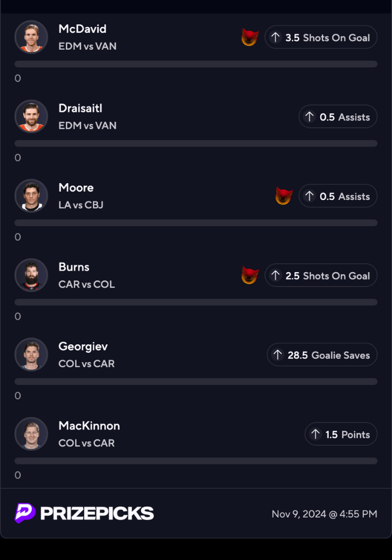This screenshot has width=392, height=560.
Task: Click the up arrow on MacKinnon's Points pill
Action: (316, 435)
